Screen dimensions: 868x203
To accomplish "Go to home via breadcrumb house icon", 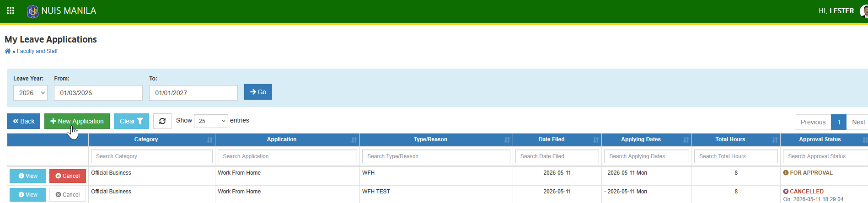I will [x=8, y=51].
